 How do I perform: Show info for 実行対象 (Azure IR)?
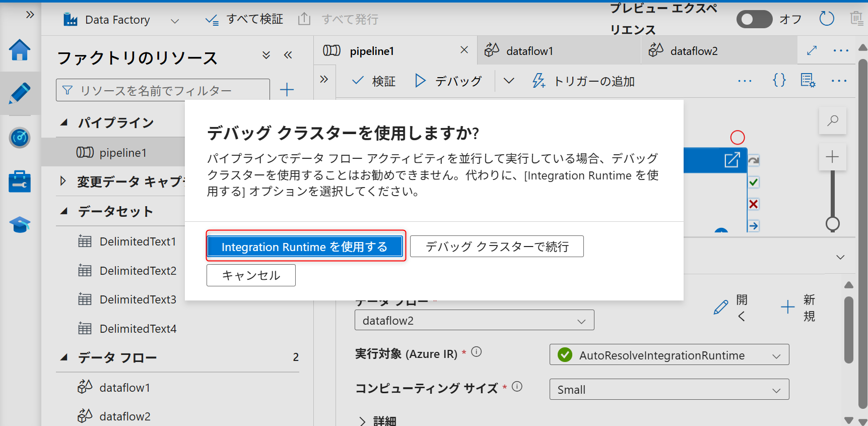(476, 352)
